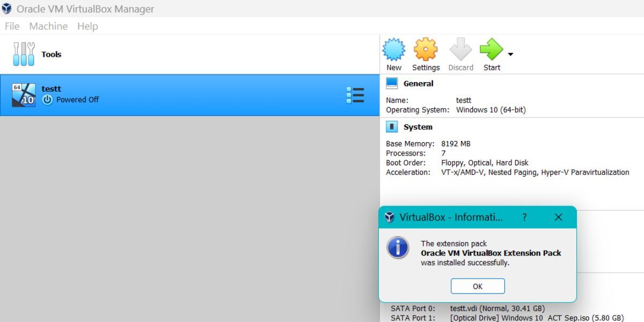This screenshot has height=322, width=644.
Task: Click the System section icon
Action: click(391, 127)
